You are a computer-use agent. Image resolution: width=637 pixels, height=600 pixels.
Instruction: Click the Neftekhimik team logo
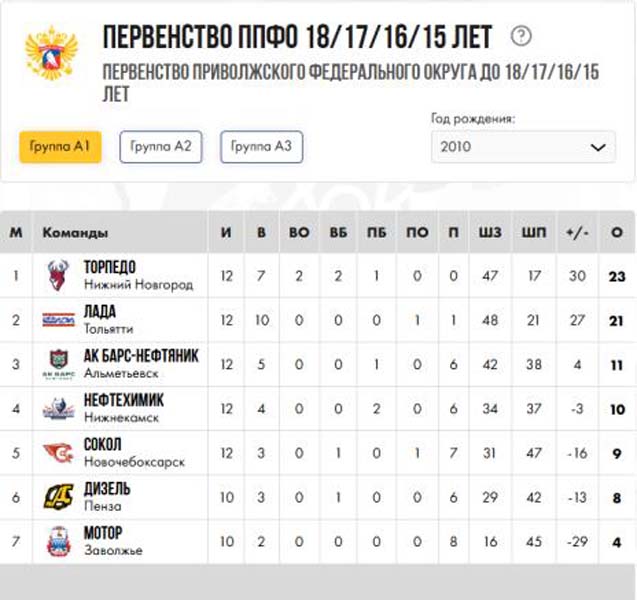click(58, 408)
